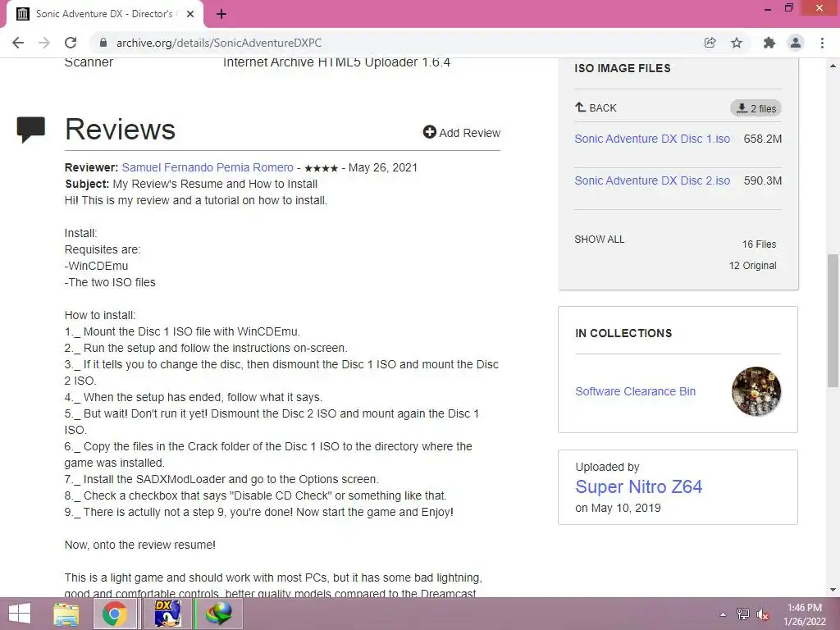840x630 pixels.
Task: Click the Add Review plus icon
Action: pos(429,132)
